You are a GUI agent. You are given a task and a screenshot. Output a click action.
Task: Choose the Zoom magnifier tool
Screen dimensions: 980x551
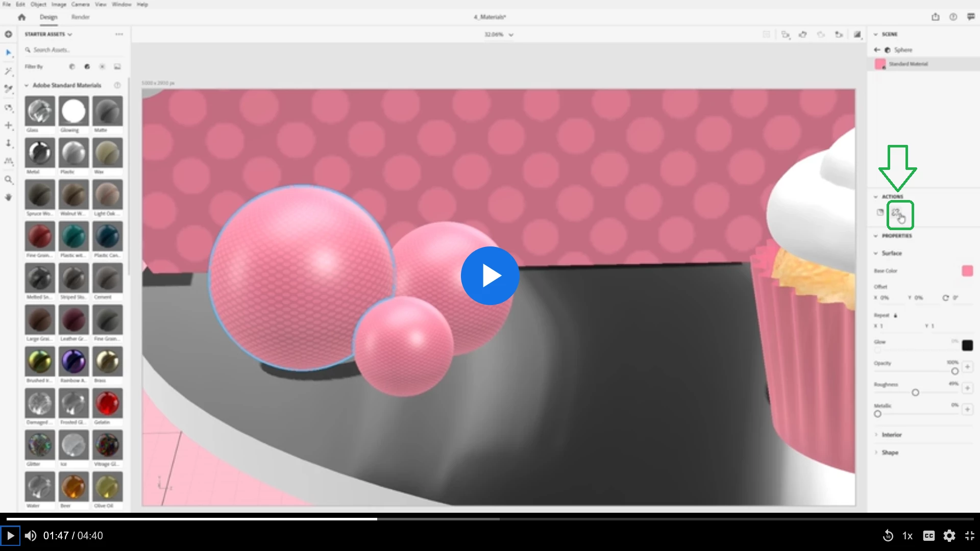pyautogui.click(x=9, y=180)
